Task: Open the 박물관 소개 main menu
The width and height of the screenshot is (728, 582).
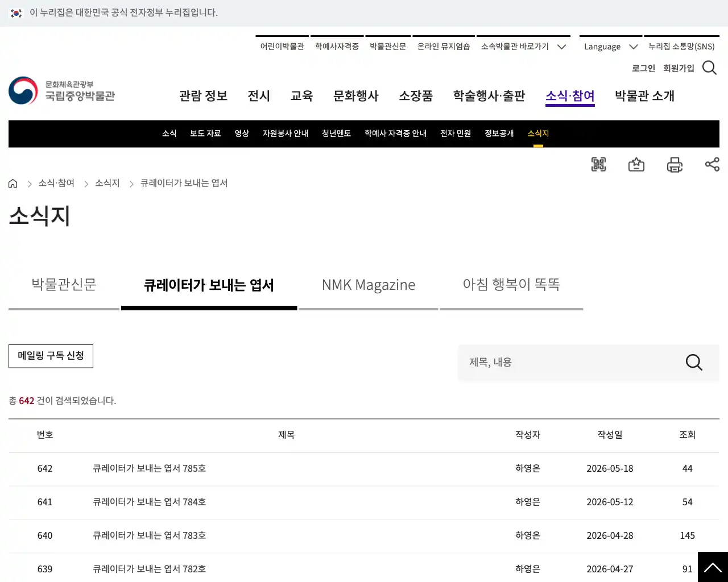Action: click(644, 96)
